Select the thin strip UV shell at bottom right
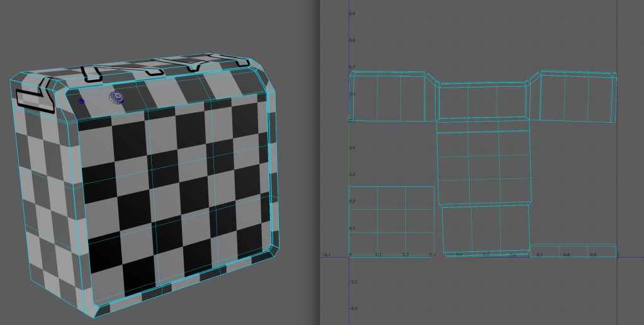 pyautogui.click(x=573, y=251)
